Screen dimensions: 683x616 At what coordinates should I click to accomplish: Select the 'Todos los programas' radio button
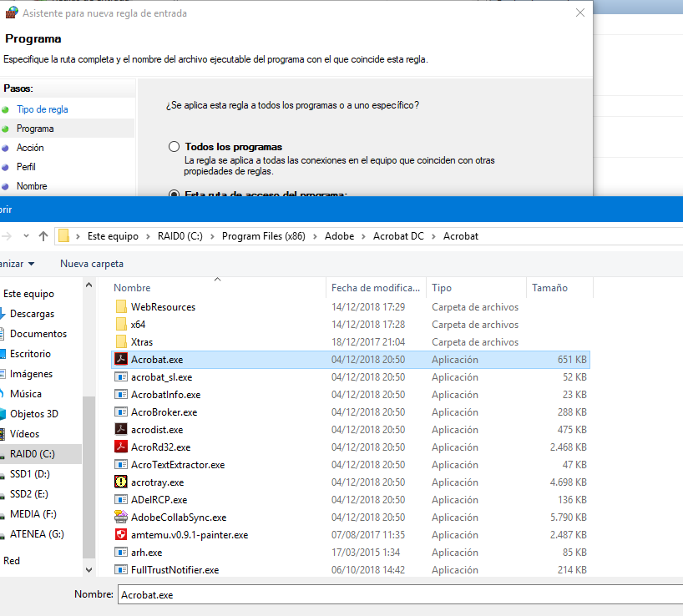point(174,147)
